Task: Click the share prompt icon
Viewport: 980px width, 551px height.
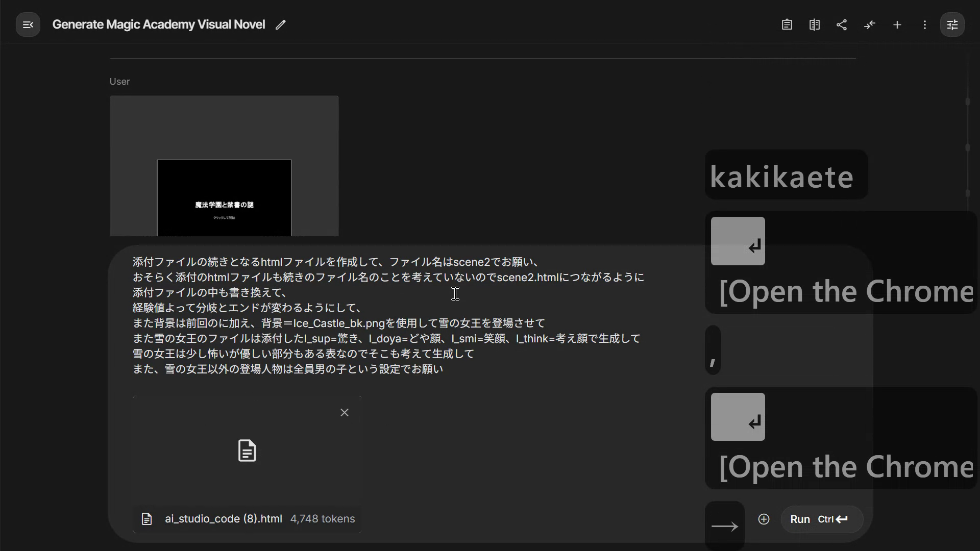Action: 842,25
